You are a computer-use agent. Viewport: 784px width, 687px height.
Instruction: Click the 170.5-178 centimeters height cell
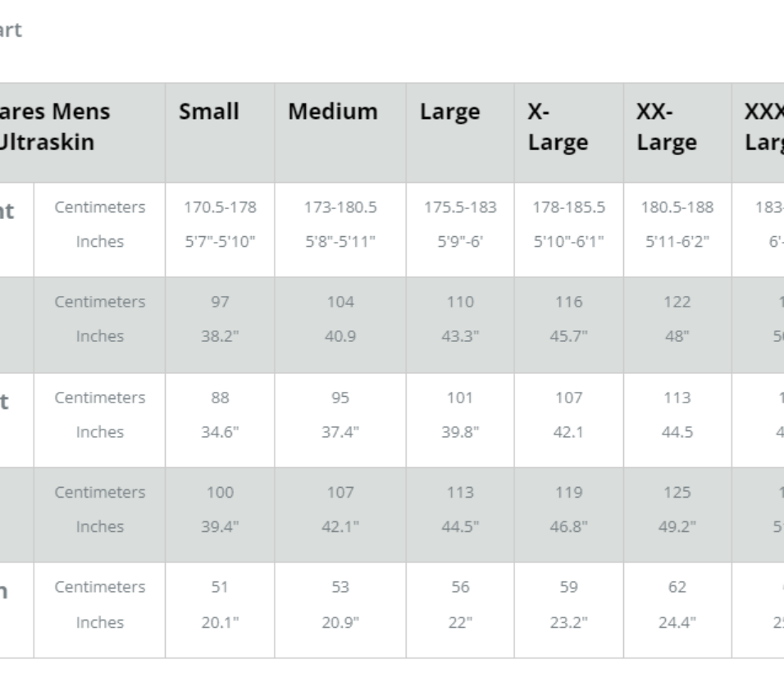[220, 207]
